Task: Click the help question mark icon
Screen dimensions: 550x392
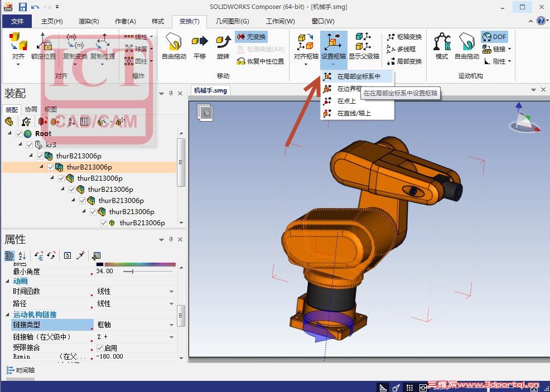Action: click(x=541, y=20)
